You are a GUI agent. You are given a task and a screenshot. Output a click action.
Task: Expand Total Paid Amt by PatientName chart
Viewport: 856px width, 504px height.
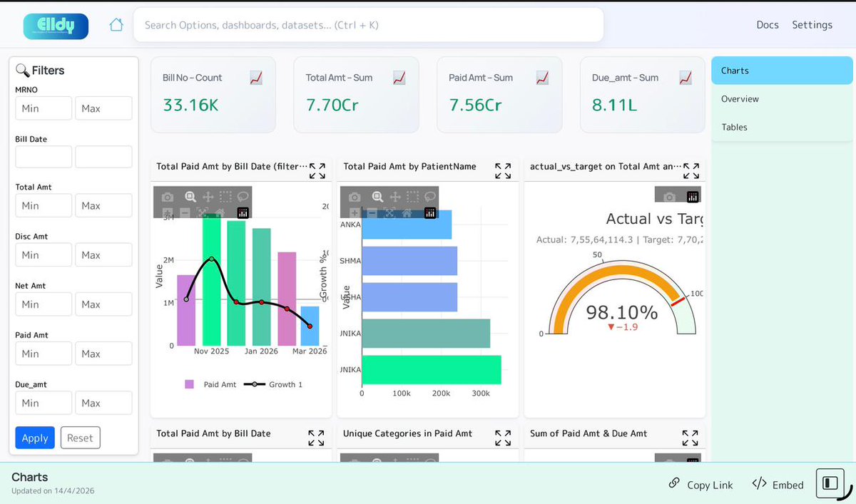pos(503,171)
